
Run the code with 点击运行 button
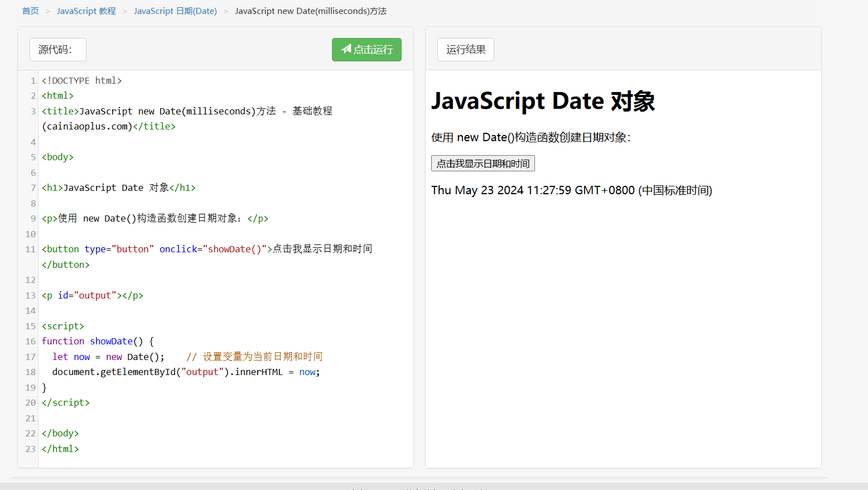(x=367, y=50)
